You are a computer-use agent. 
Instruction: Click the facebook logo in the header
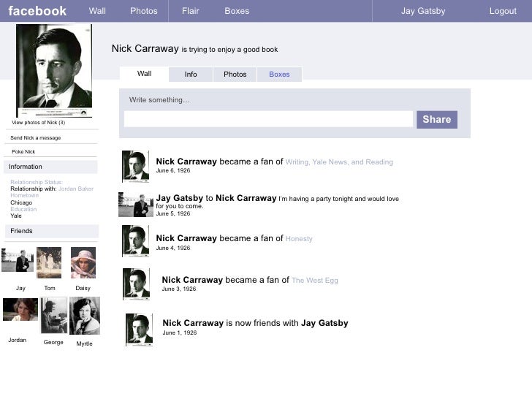[x=37, y=11]
